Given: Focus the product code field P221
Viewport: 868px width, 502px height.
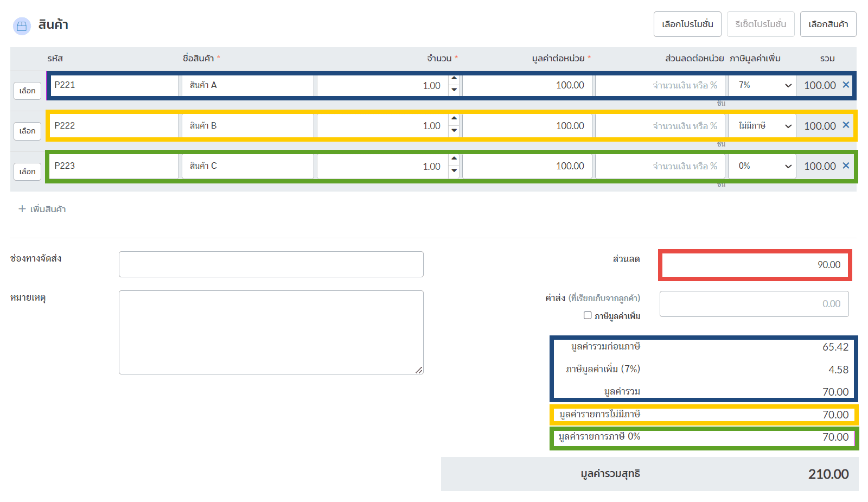Looking at the screenshot, I should (114, 85).
